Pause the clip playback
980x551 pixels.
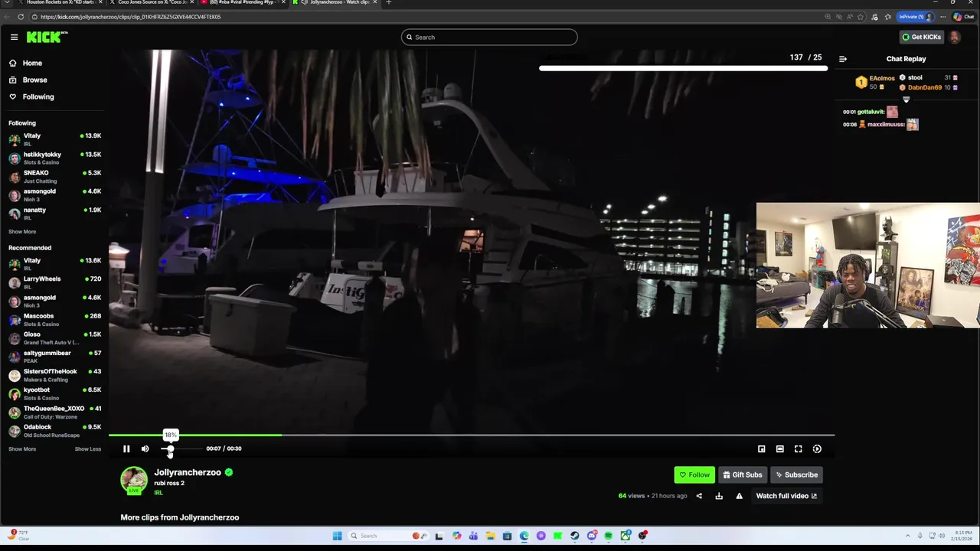coord(126,449)
